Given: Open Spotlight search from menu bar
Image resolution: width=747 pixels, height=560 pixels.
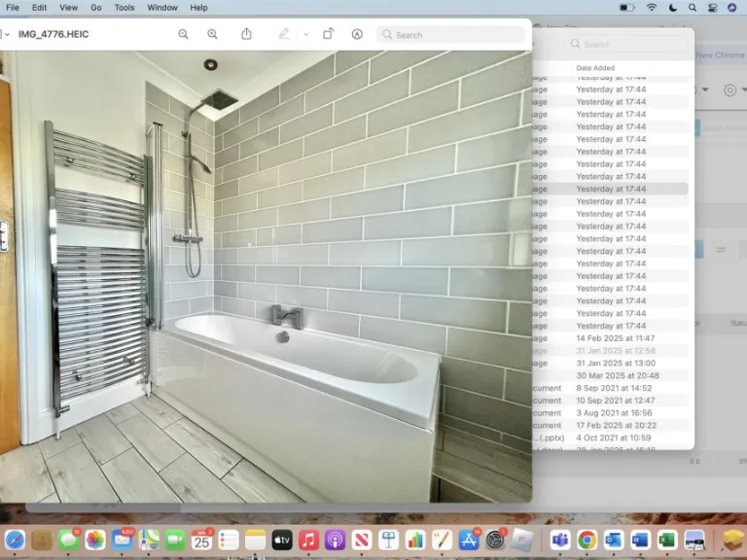Looking at the screenshot, I should point(693,8).
